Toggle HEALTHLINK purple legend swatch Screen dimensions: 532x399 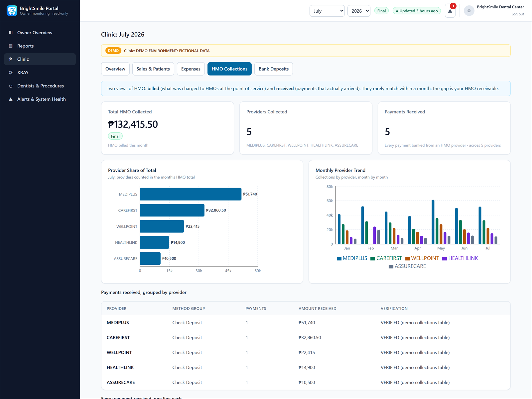tap(445, 258)
